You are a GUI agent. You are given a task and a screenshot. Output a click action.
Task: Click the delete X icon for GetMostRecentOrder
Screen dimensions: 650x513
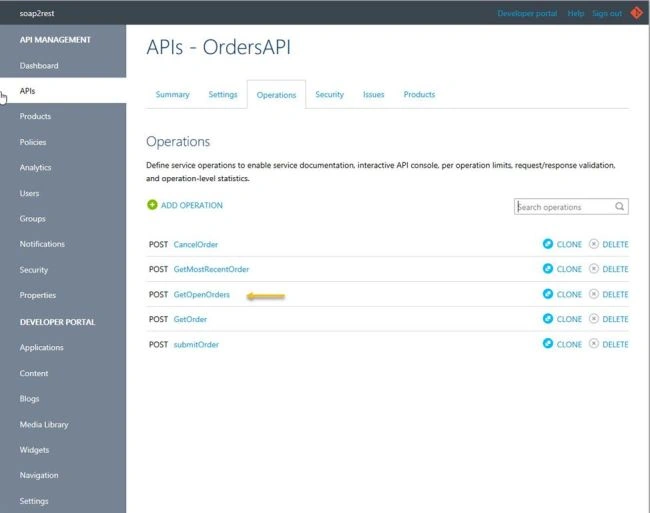point(594,269)
